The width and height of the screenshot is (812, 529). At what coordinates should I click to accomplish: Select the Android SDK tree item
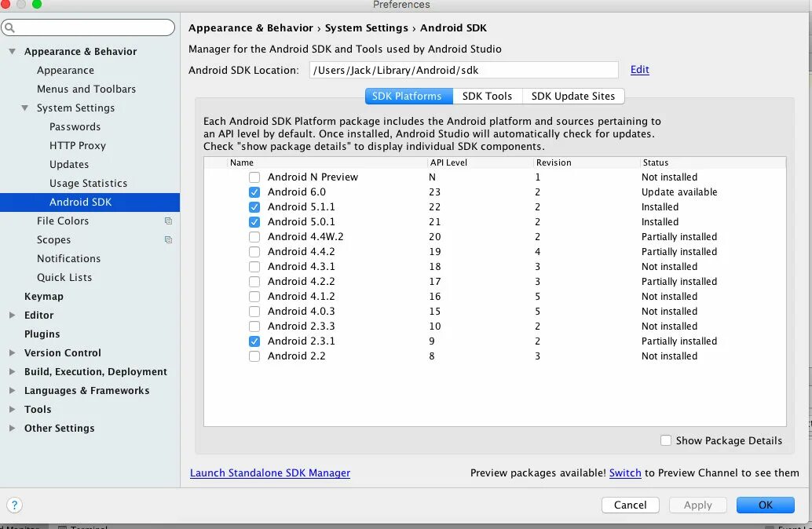[x=90, y=202]
